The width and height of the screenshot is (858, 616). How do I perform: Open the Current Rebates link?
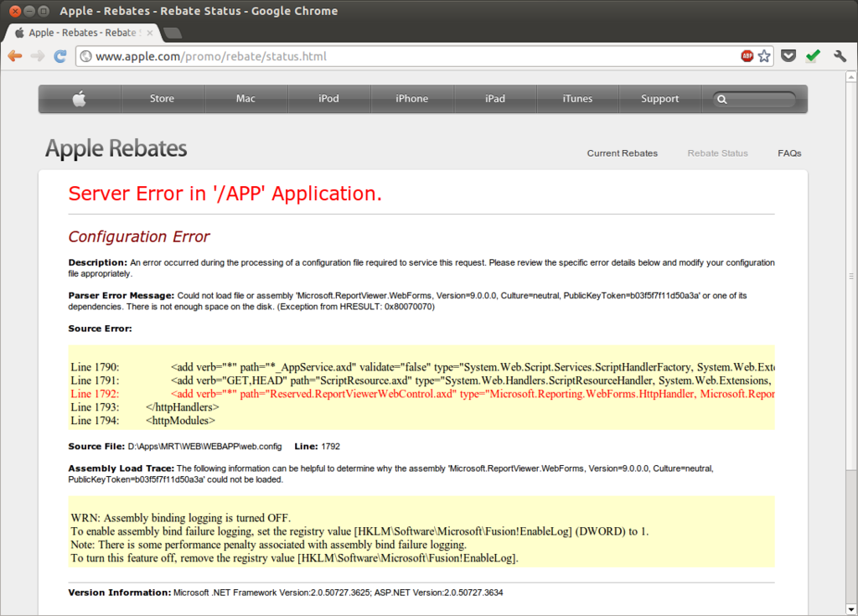622,153
